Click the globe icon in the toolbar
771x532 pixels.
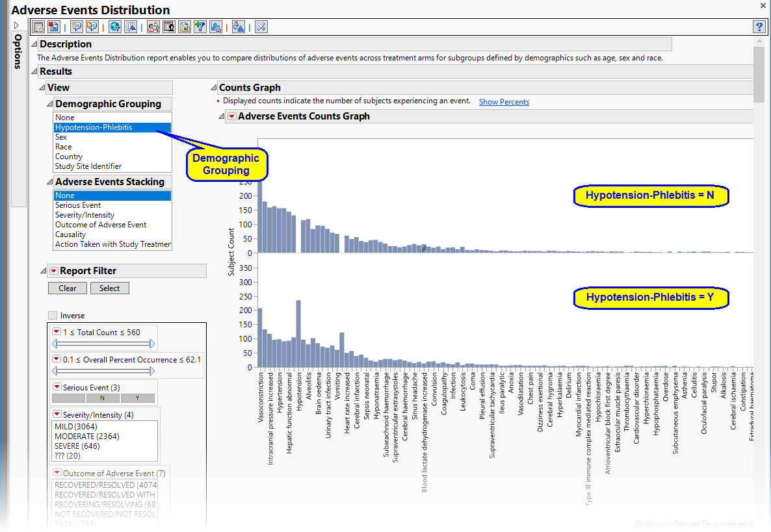pyautogui.click(x=115, y=27)
